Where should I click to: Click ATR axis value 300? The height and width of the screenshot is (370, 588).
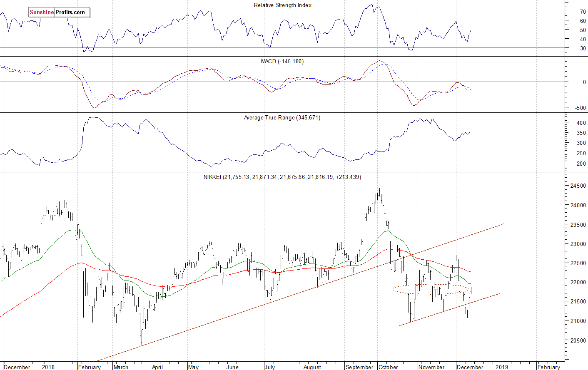pos(581,143)
